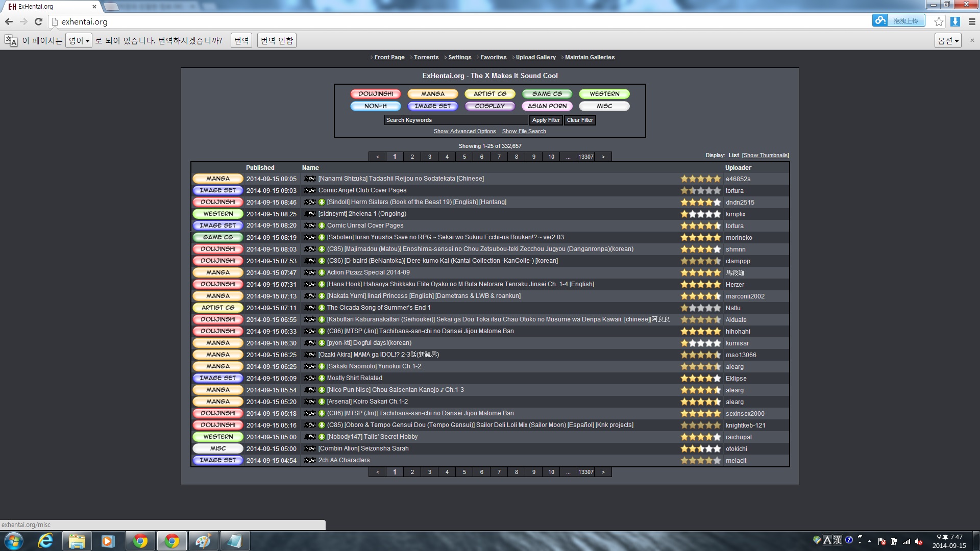Image resolution: width=980 pixels, height=551 pixels.
Task: Click the translate icon in the translation bar
Action: (x=11, y=41)
